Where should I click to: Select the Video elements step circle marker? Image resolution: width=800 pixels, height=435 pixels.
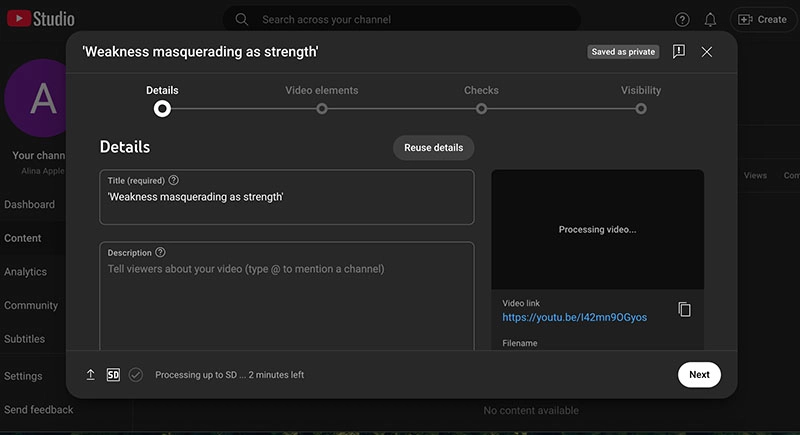321,109
